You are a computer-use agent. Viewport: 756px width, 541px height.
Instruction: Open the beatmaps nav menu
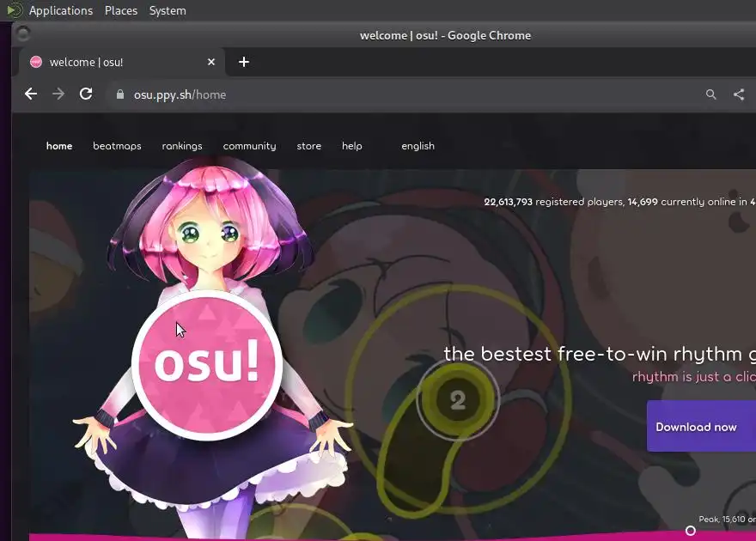click(x=117, y=146)
